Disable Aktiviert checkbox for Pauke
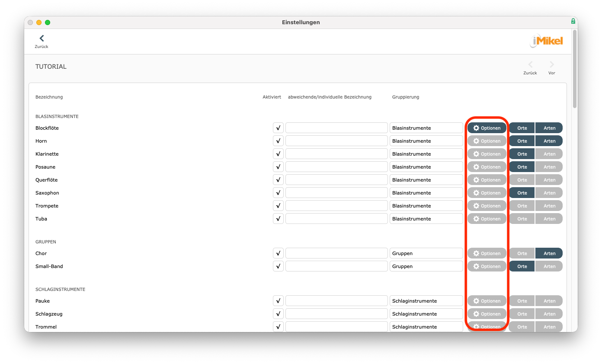 pos(278,301)
